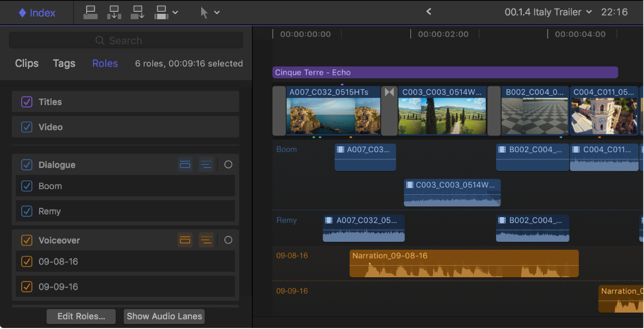This screenshot has height=329, width=644.
Task: Click the Show Audio Lanes button
Action: click(x=164, y=316)
